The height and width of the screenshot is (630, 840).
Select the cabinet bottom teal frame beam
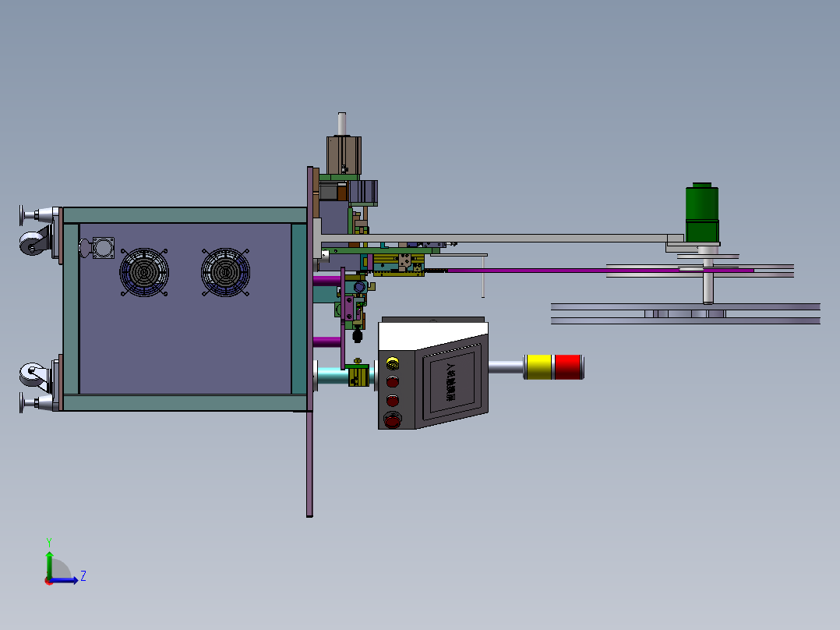[185, 402]
